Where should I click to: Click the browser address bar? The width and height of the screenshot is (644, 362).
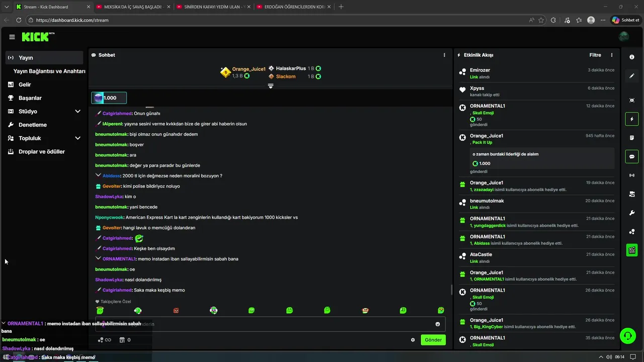(x=277, y=20)
